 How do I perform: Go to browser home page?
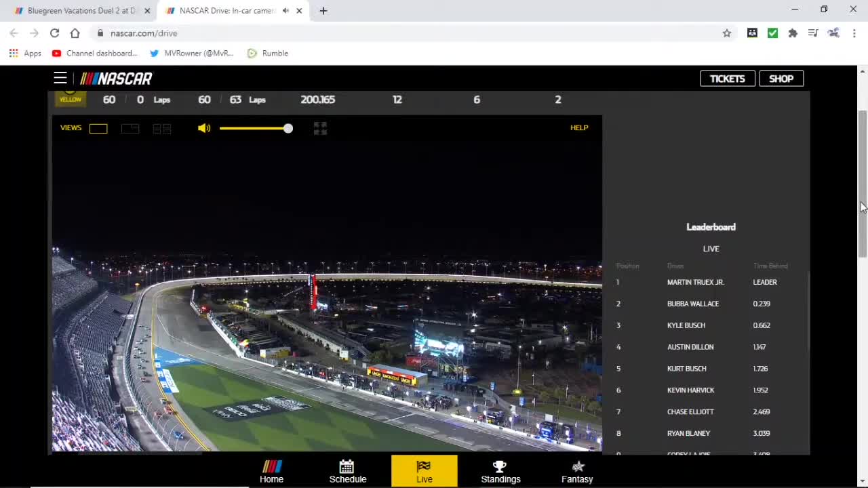tap(75, 33)
